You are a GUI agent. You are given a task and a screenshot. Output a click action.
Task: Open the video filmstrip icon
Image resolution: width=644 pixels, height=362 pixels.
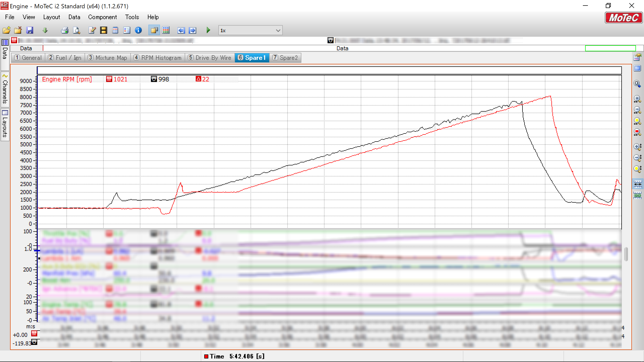point(103,30)
